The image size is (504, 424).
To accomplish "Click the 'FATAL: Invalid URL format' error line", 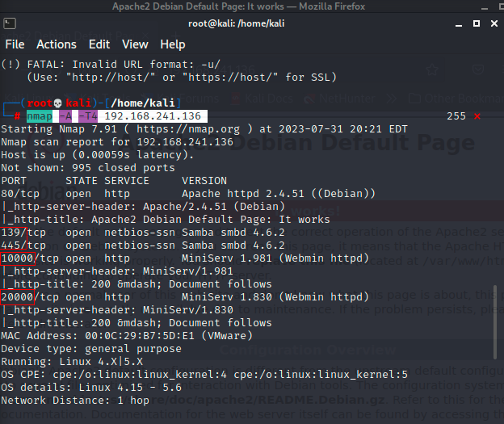I will coord(111,65).
